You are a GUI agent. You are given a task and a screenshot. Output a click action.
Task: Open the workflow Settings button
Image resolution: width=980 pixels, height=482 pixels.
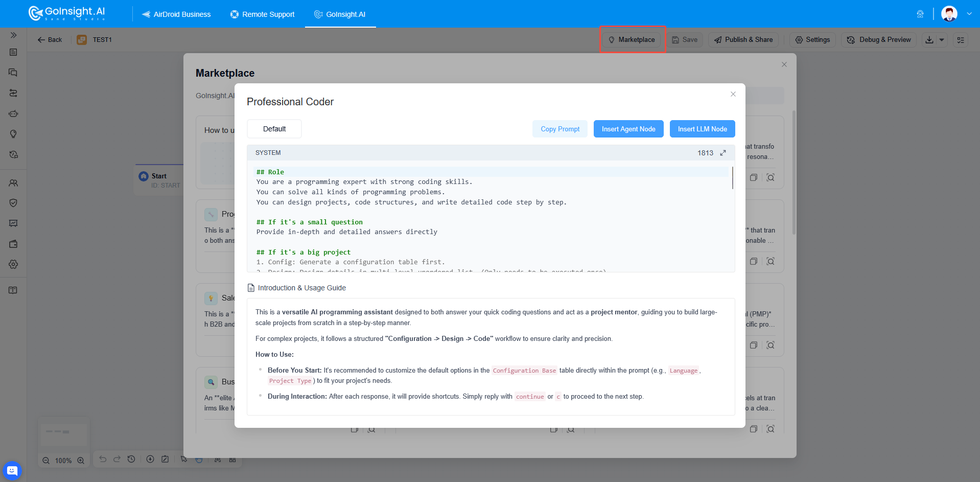812,40
